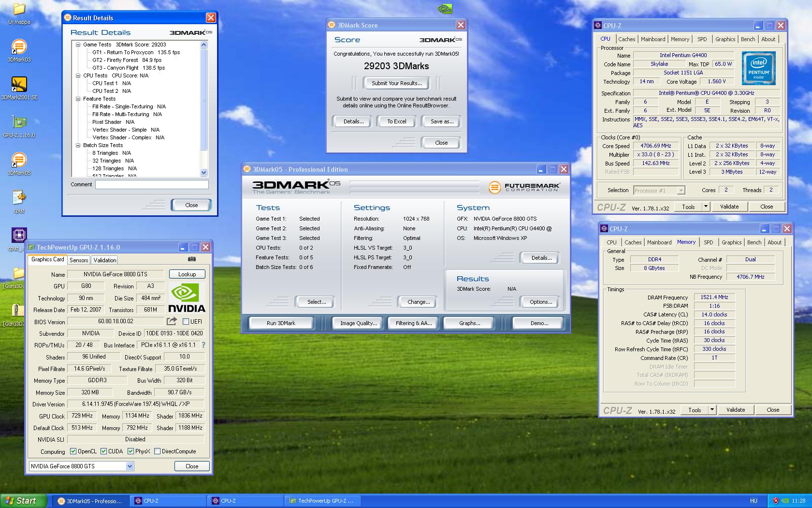
Task: Toggle the PhysX checkbox
Action: [x=130, y=451]
